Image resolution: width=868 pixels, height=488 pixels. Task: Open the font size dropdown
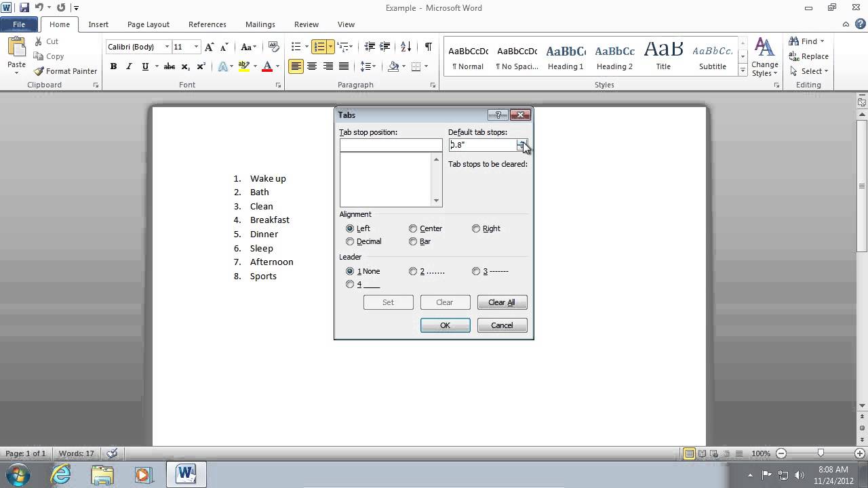point(196,47)
